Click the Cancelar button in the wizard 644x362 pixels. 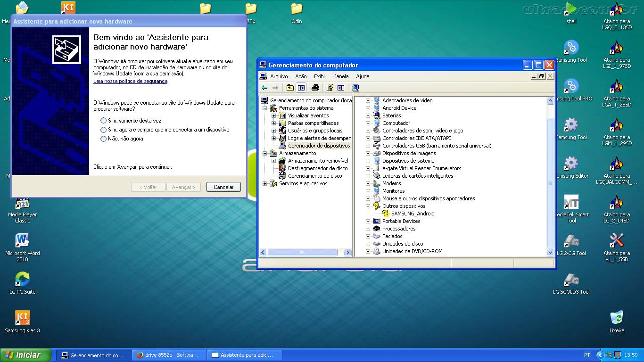[x=223, y=187]
